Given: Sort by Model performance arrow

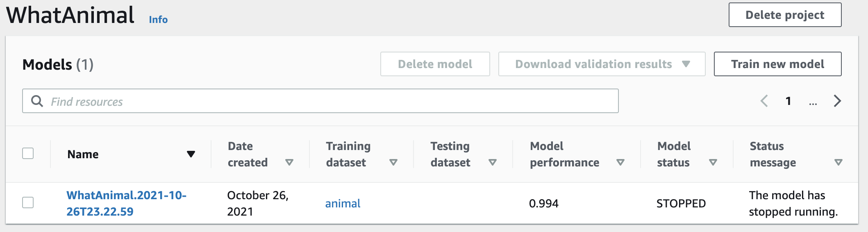Looking at the screenshot, I should click(620, 163).
